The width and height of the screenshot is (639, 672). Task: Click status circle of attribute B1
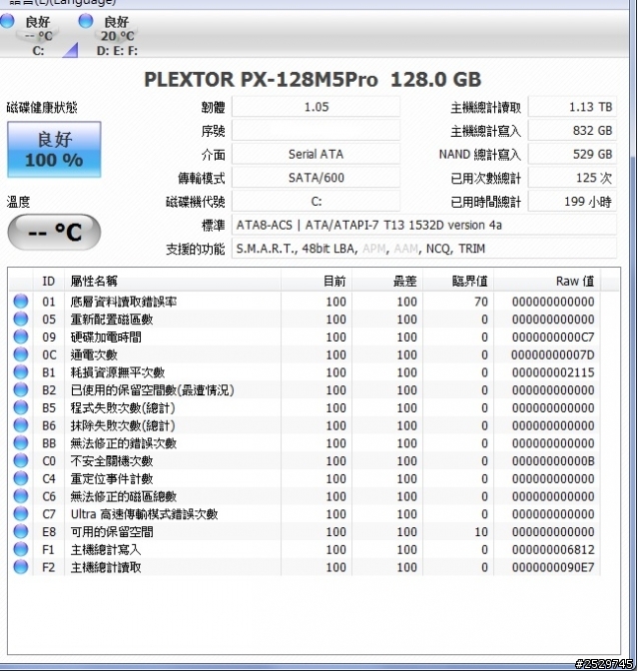coord(21,372)
